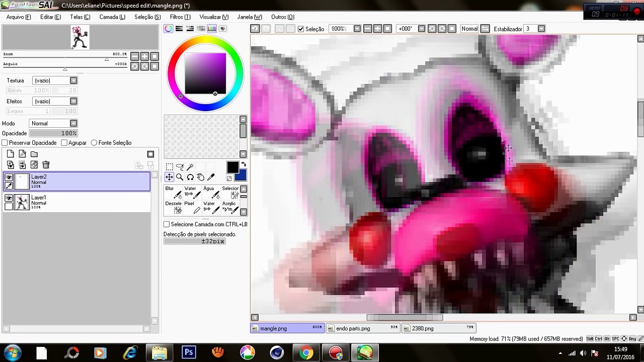Clear layer with the eraser icon
Screen dimensions: 644x362
[34, 164]
